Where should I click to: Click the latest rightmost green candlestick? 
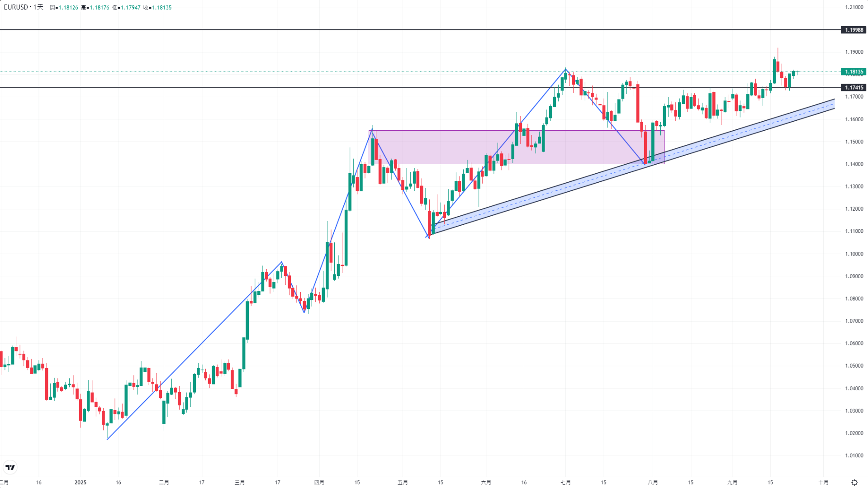pyautogui.click(x=793, y=73)
